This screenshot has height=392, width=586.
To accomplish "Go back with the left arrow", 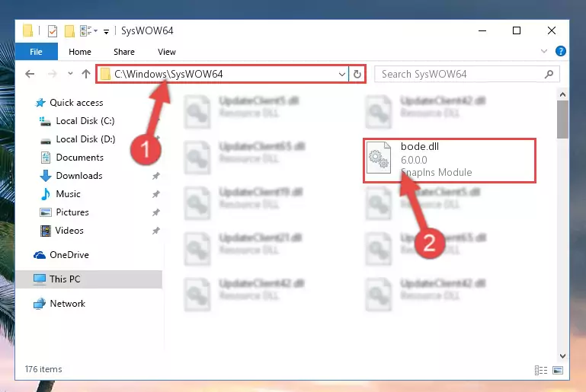I will 30,74.
